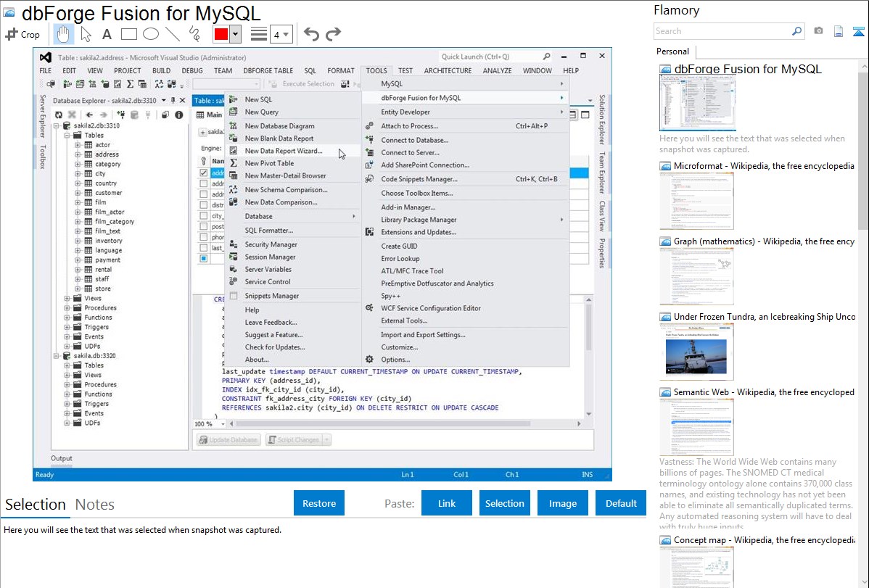The width and height of the screenshot is (869, 588).
Task: Click the New Database Diagram icon
Action: (234, 126)
